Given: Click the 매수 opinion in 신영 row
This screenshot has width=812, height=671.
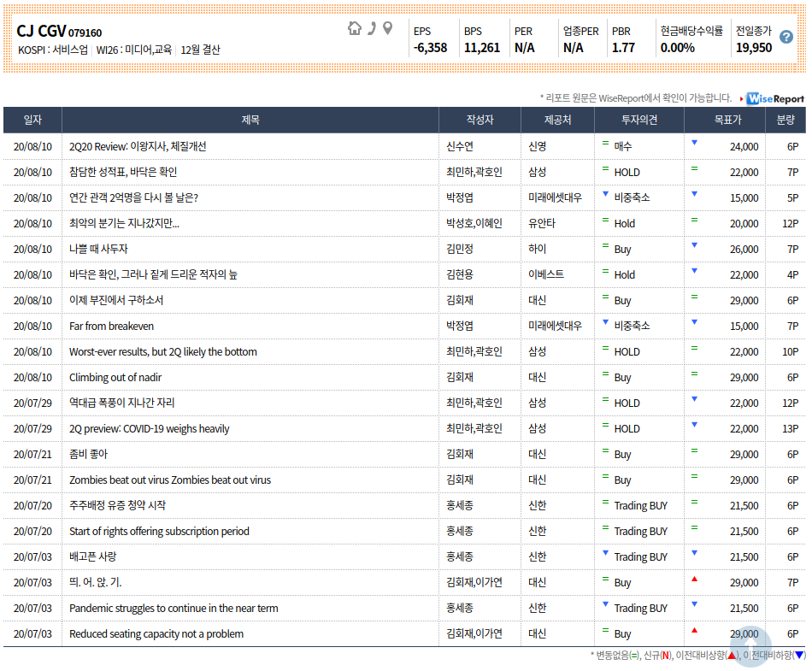Looking at the screenshot, I should pyautogui.click(x=623, y=146).
